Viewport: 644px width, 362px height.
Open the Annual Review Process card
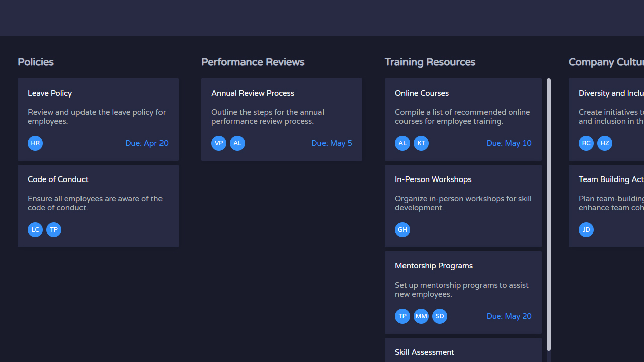253,93
